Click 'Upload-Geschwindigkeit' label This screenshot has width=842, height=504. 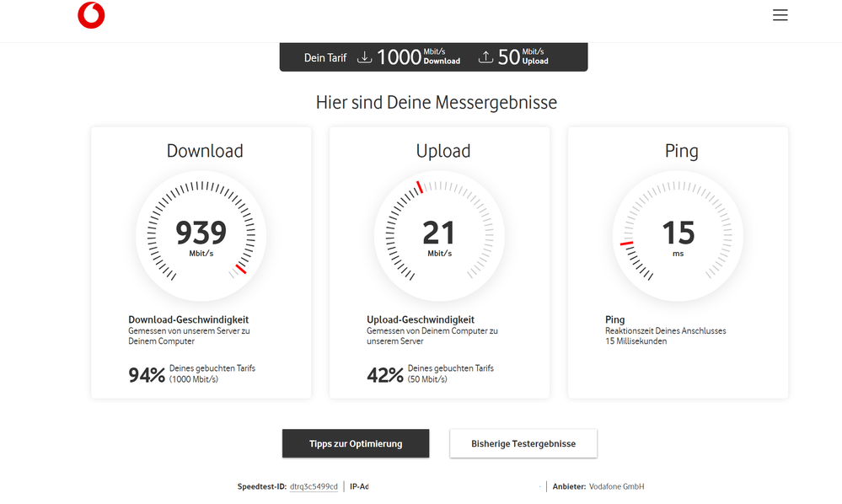[421, 319]
